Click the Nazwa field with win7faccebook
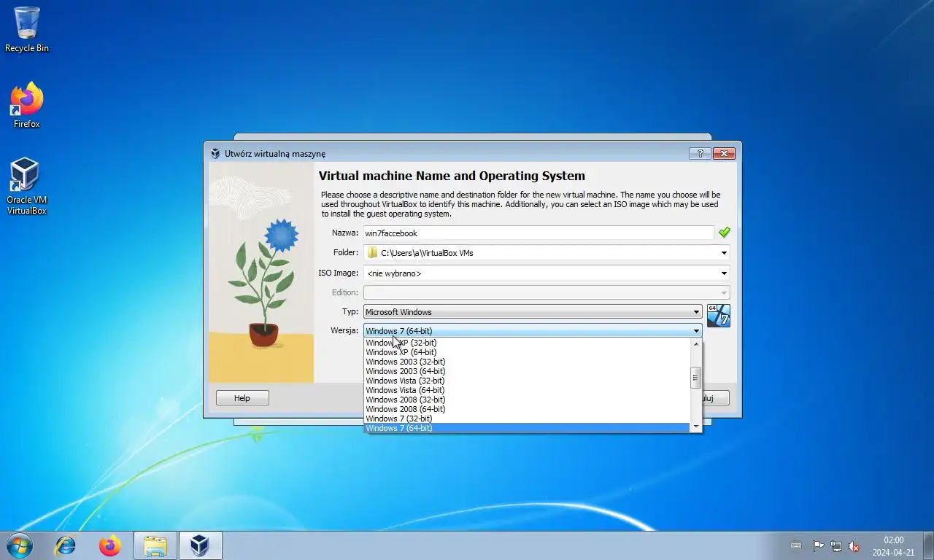 pos(539,233)
